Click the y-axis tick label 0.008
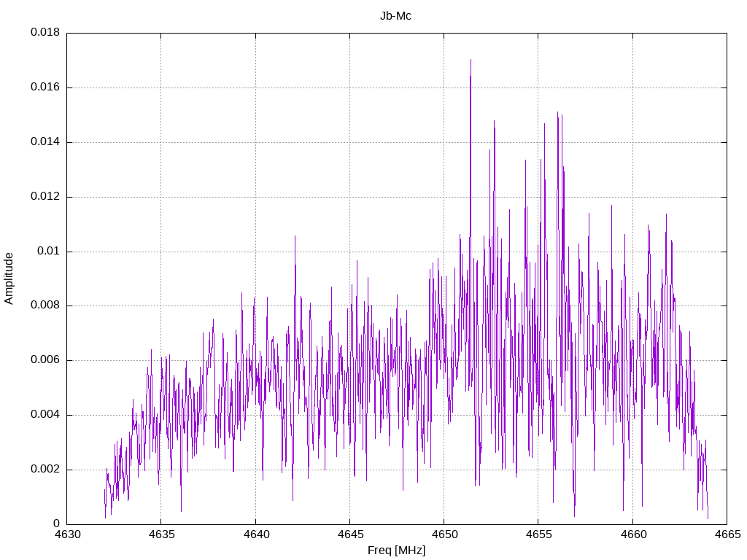 click(45, 306)
